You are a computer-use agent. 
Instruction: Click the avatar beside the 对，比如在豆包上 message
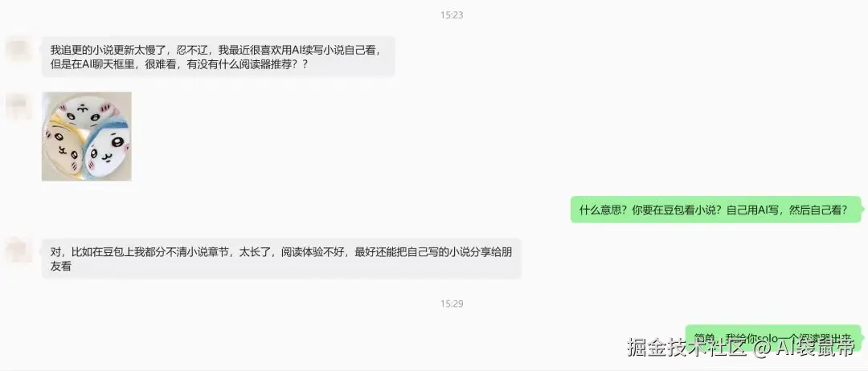[x=17, y=250]
